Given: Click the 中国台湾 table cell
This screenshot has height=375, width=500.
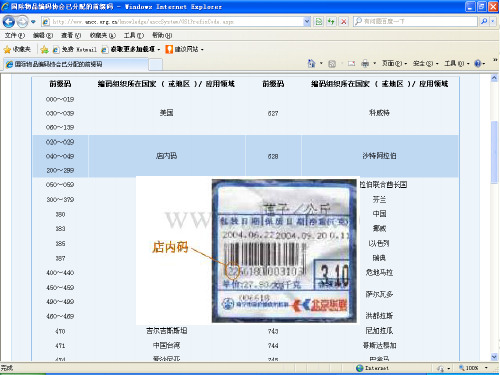Looking at the screenshot, I should point(166,345).
